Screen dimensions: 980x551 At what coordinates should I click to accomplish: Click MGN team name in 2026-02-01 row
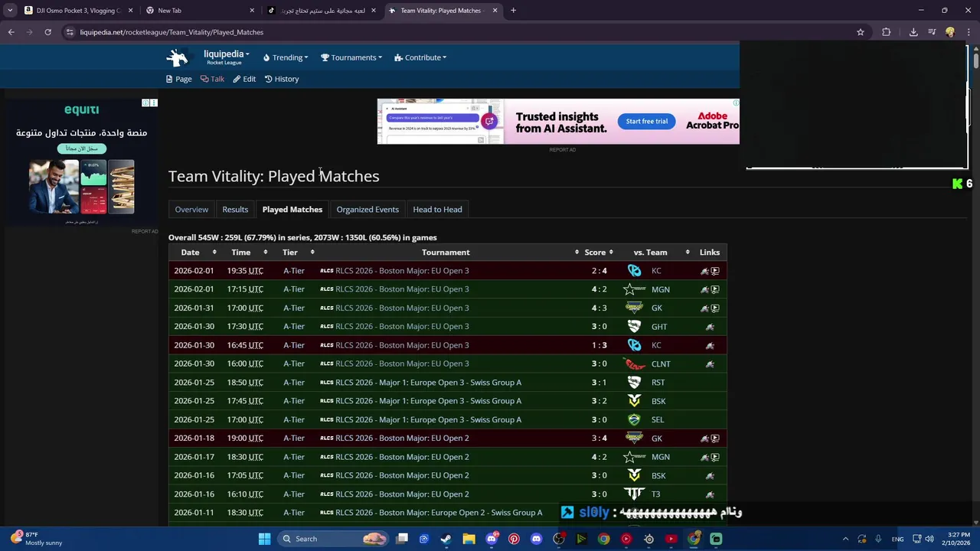coord(660,289)
